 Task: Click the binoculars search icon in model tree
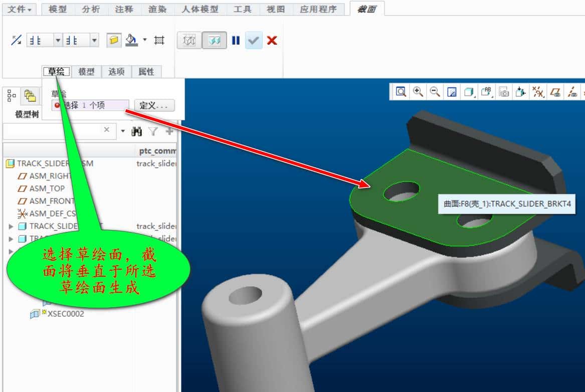(x=136, y=131)
